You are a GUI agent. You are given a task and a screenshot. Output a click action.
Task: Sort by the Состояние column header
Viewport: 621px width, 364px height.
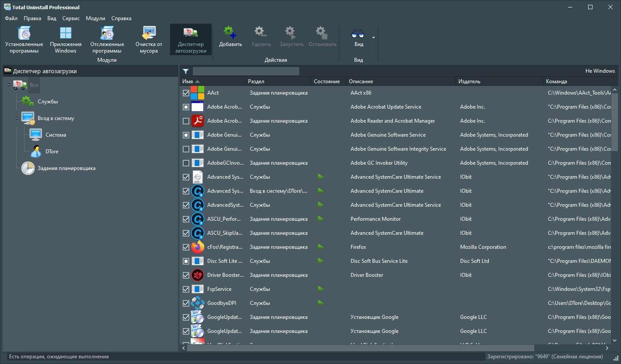(328, 81)
